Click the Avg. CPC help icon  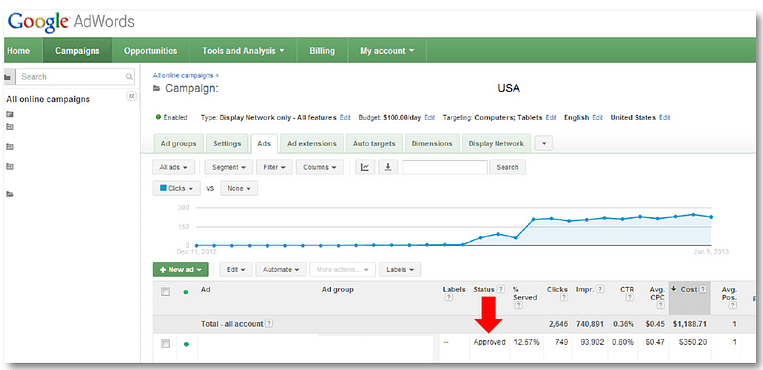[660, 305]
